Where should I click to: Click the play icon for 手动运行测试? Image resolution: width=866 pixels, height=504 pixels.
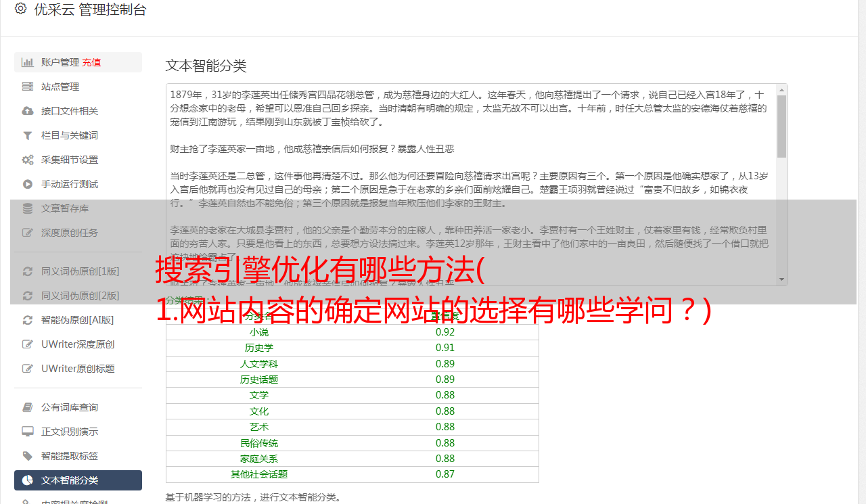tap(28, 184)
